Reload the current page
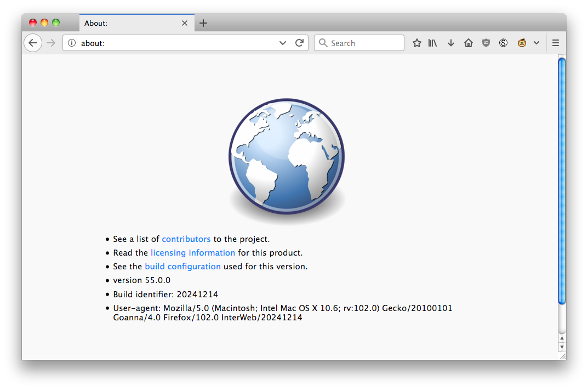This screenshot has height=390, width=588. click(299, 43)
